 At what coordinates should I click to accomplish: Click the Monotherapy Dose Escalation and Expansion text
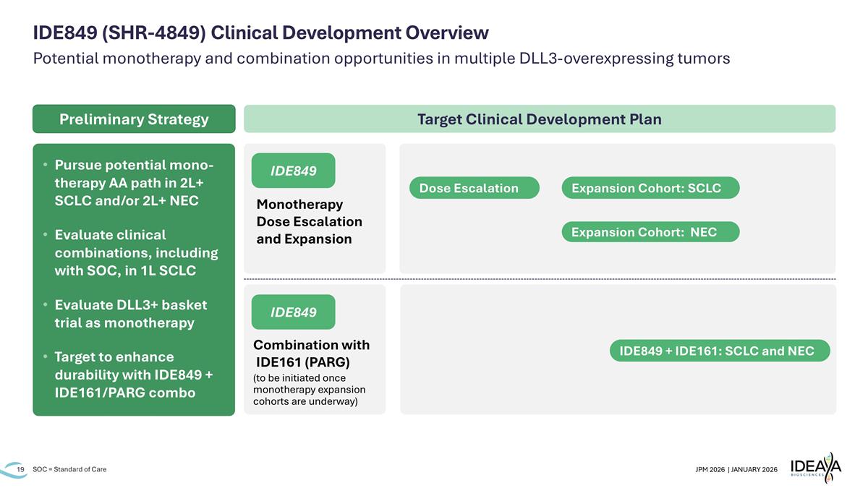click(x=309, y=221)
